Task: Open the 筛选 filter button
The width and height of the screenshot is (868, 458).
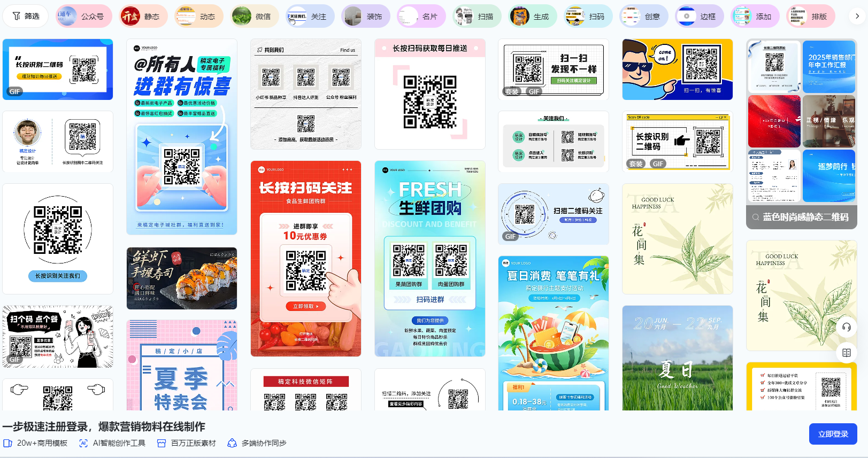Action: [x=26, y=16]
